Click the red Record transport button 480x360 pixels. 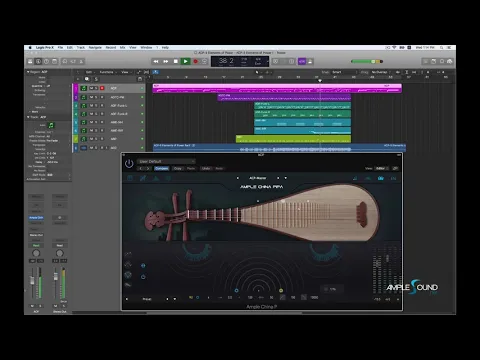pyautogui.click(x=196, y=61)
